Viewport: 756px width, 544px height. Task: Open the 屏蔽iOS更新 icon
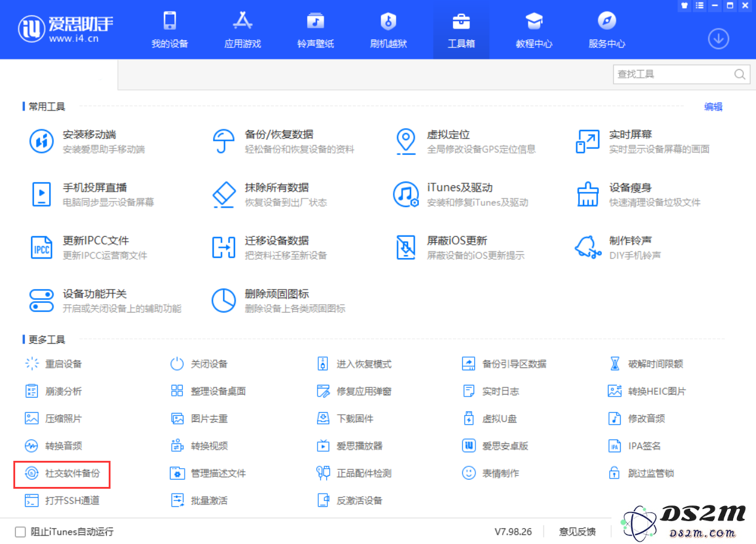(406, 247)
